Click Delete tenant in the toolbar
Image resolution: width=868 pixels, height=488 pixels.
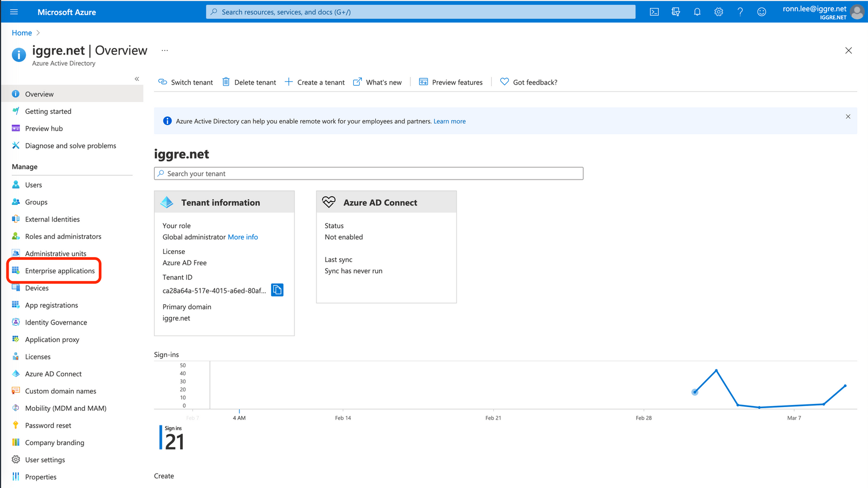[x=249, y=82]
